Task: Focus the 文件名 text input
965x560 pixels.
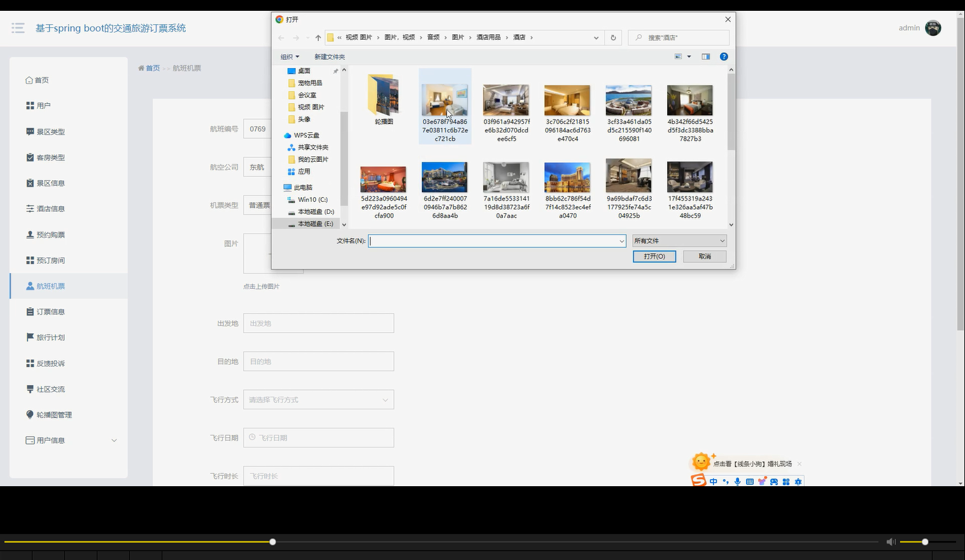Action: click(x=493, y=241)
